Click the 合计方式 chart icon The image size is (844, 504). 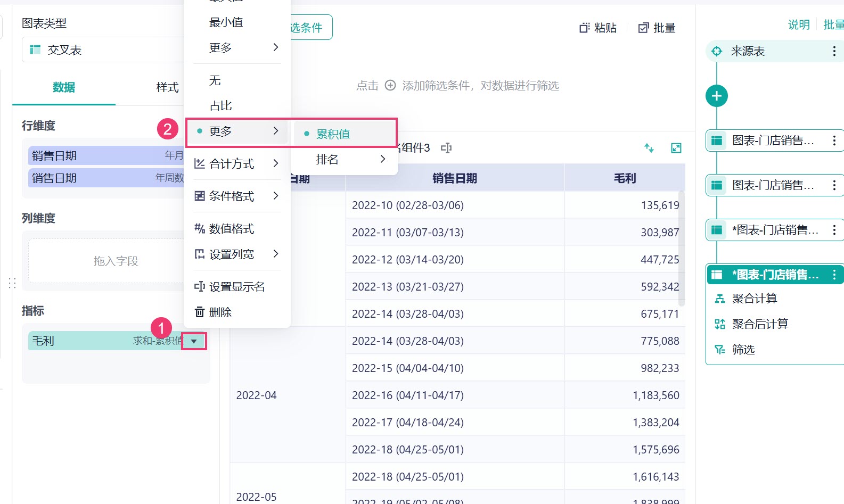(200, 164)
